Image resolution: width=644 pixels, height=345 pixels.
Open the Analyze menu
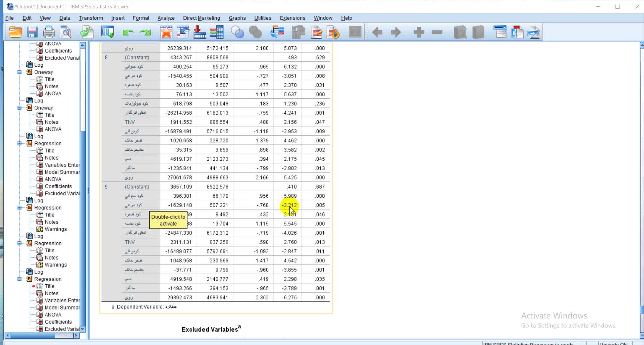[x=166, y=18]
